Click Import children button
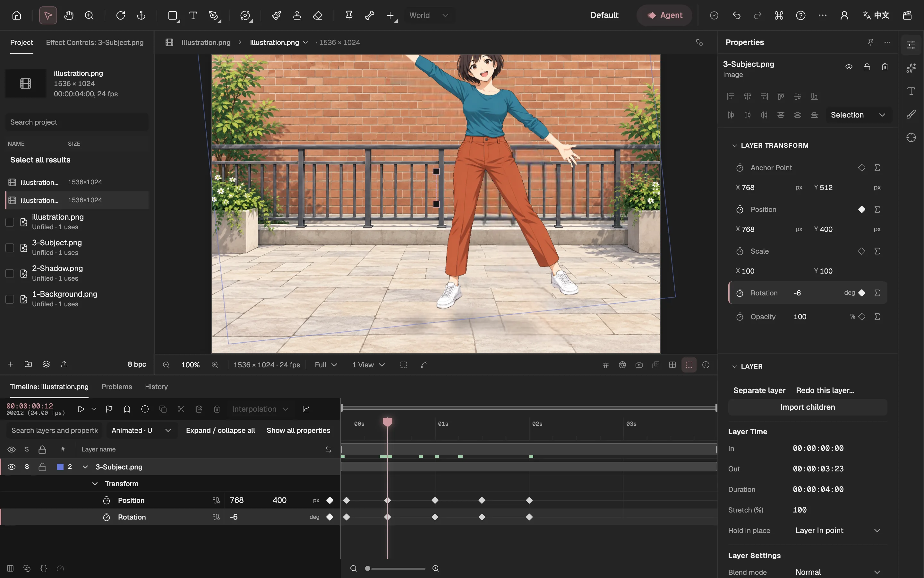This screenshot has width=924, height=578. 808,407
